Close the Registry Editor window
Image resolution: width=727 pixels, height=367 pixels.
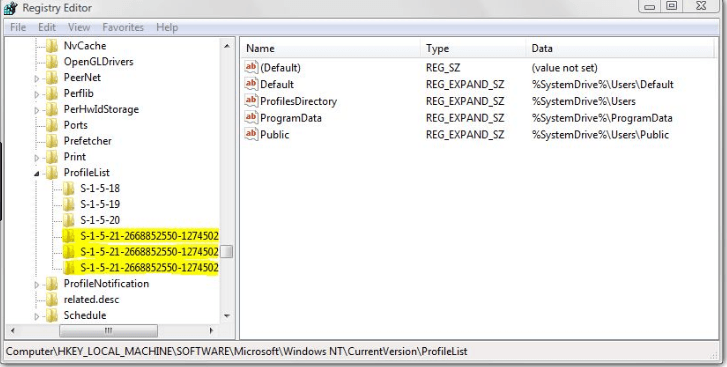pos(701,6)
